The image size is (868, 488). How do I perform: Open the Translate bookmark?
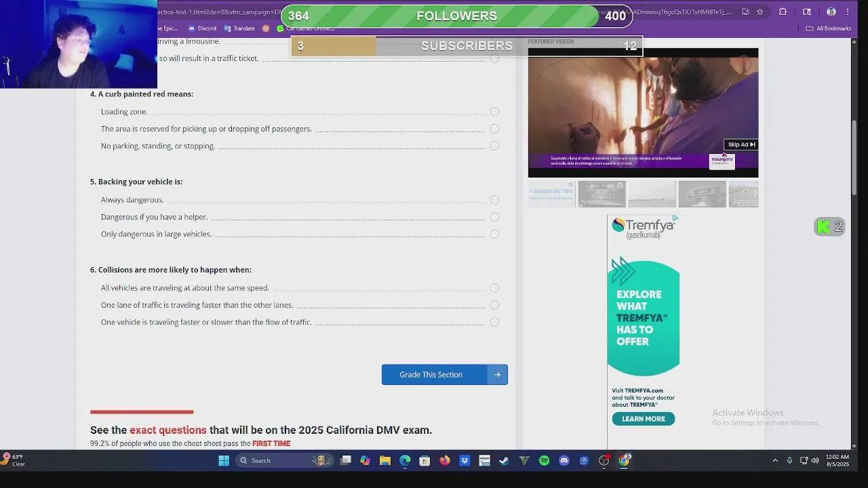tap(239, 28)
